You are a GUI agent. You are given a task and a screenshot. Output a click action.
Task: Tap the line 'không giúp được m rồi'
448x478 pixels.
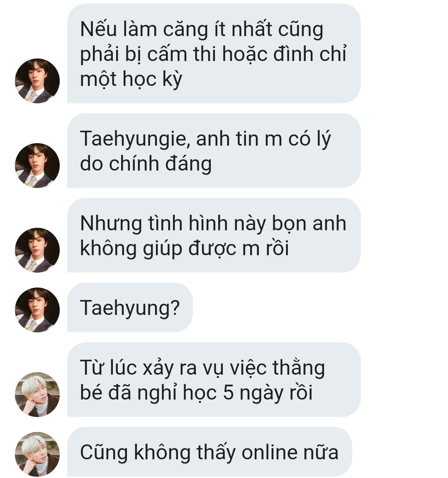tap(184, 249)
